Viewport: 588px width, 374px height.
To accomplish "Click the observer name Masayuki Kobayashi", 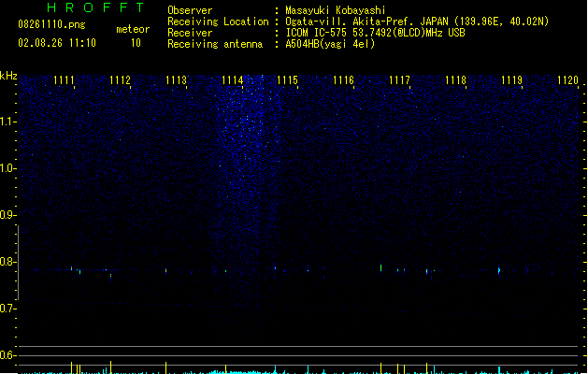I will (336, 10).
